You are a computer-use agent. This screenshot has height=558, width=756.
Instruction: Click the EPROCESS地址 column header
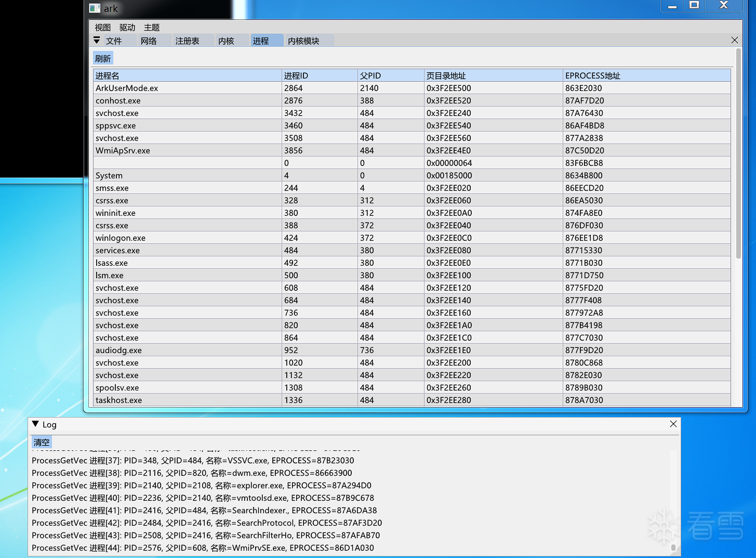[x=647, y=75]
